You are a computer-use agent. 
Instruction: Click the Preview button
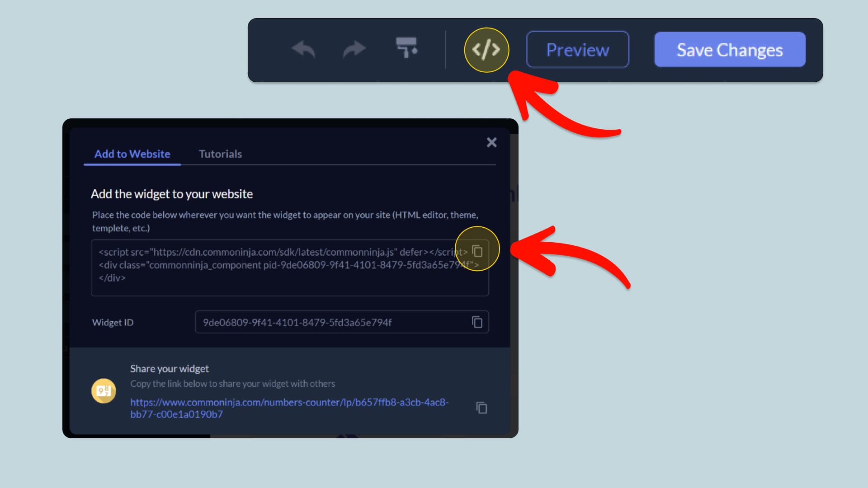(x=577, y=49)
